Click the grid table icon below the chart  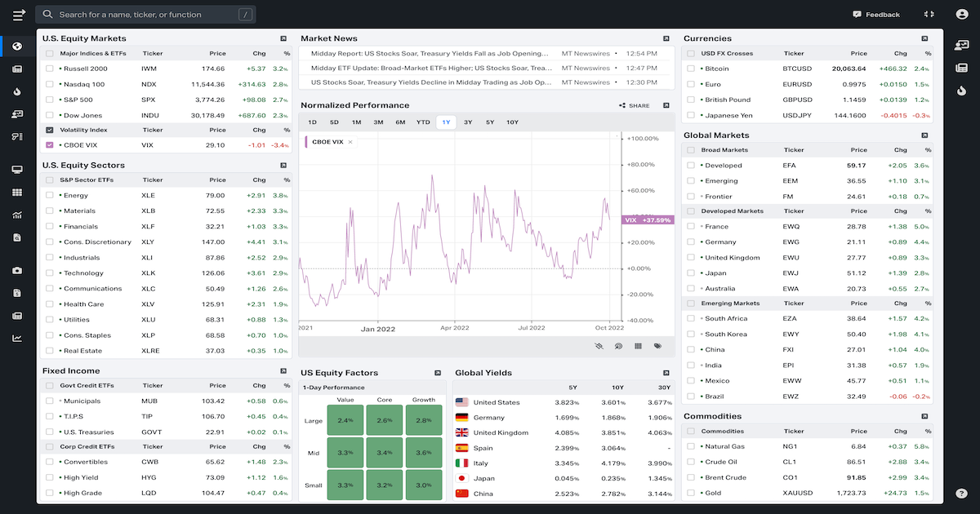tap(638, 346)
